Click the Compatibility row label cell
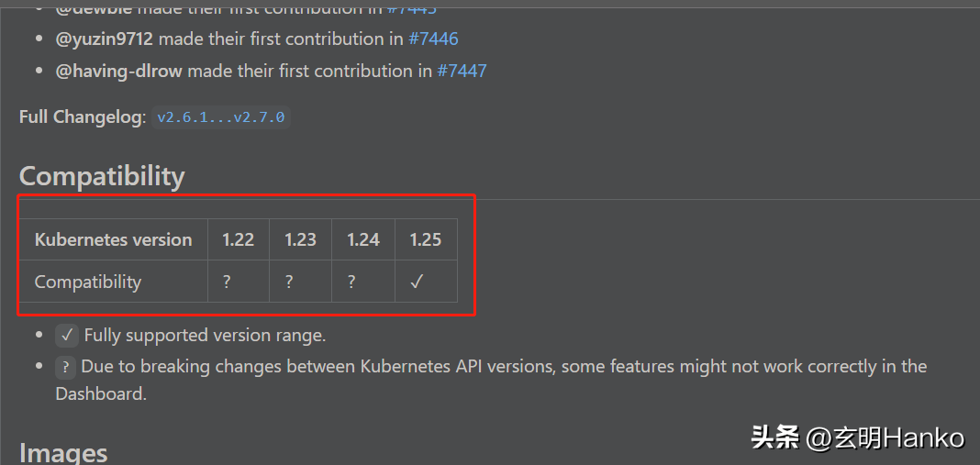The height and width of the screenshot is (465, 980). [x=113, y=282]
